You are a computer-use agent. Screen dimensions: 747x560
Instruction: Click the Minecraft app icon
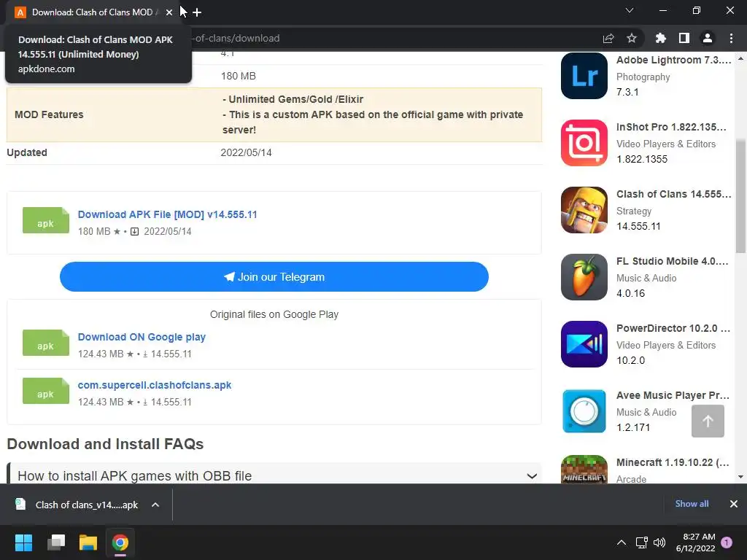pos(584,470)
